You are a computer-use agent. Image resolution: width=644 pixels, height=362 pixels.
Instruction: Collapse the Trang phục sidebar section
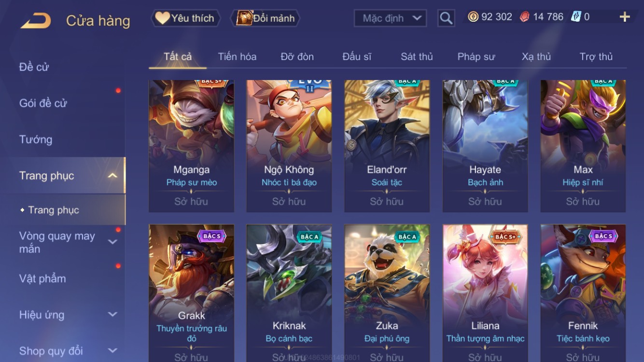point(112,176)
